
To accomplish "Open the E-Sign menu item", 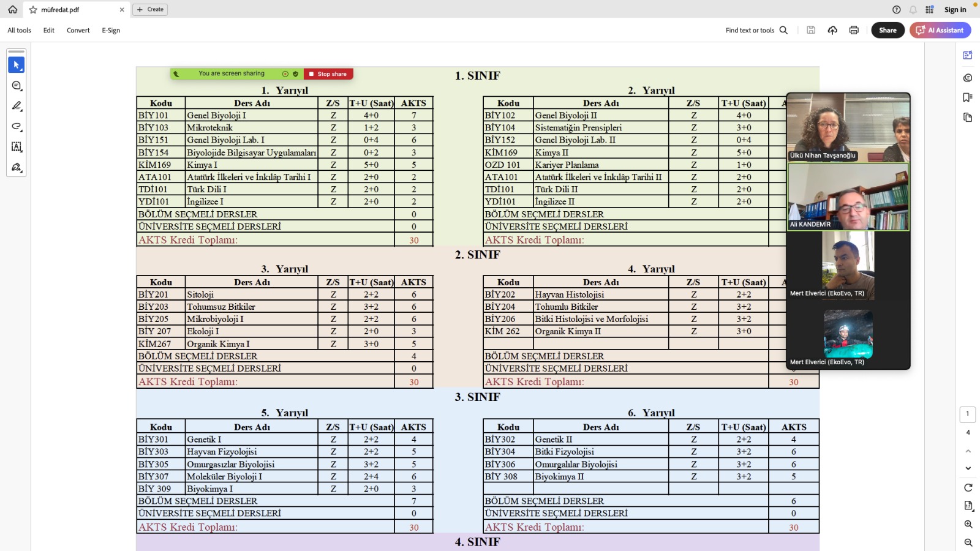I will click(x=111, y=30).
